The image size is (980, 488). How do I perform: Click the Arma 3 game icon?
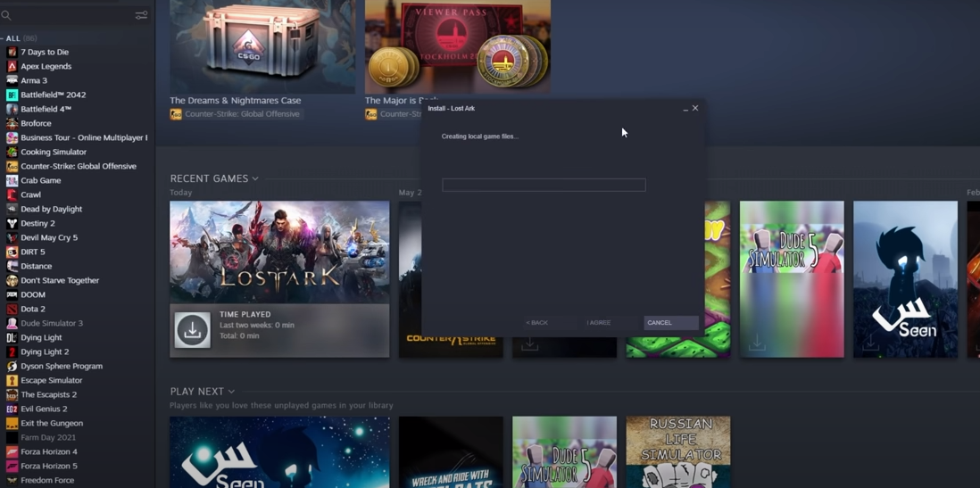pos(12,80)
